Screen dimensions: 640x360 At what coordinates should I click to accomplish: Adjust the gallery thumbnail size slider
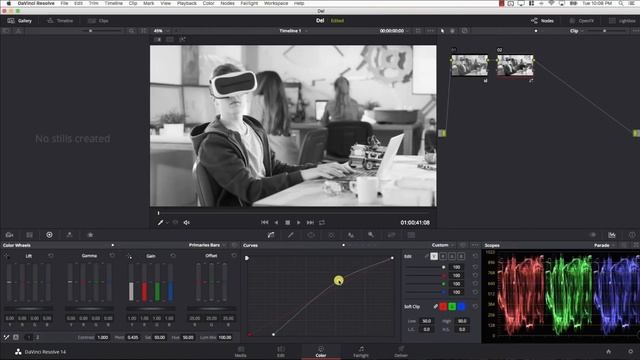[102, 31]
